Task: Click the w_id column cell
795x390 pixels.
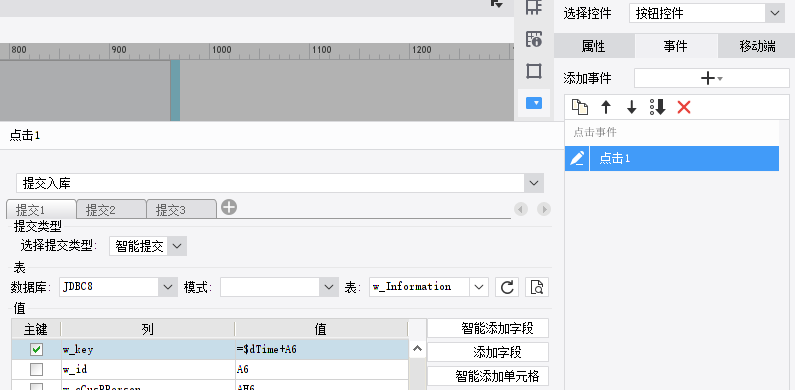Action: [x=148, y=369]
